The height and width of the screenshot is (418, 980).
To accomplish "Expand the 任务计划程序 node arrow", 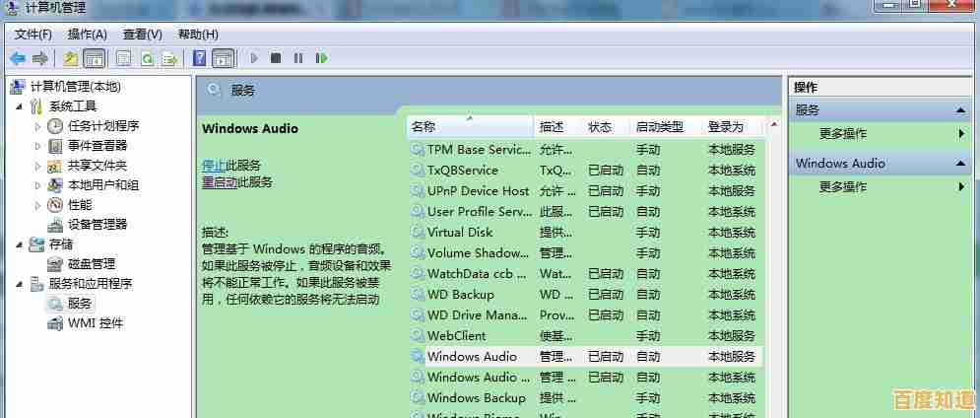I will (x=37, y=126).
